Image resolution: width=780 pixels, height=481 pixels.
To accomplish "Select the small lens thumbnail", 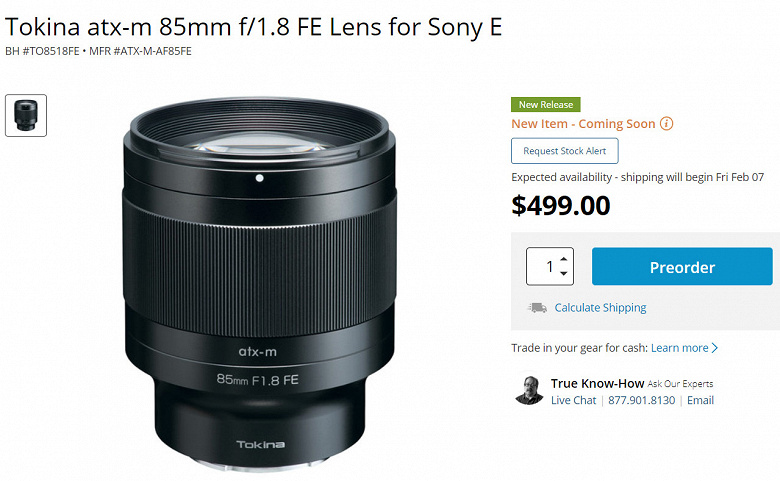I will coord(26,115).
